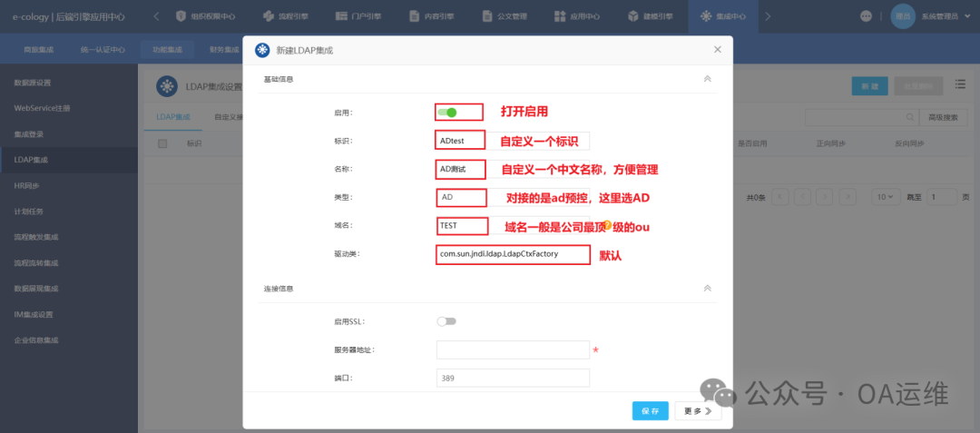Click the list view icon at top right
Screen dimensions: 980x433
(959, 86)
